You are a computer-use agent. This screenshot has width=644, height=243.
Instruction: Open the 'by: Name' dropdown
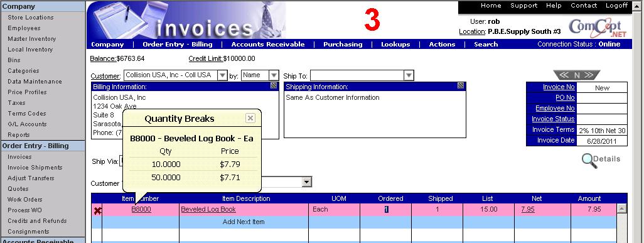click(274, 75)
